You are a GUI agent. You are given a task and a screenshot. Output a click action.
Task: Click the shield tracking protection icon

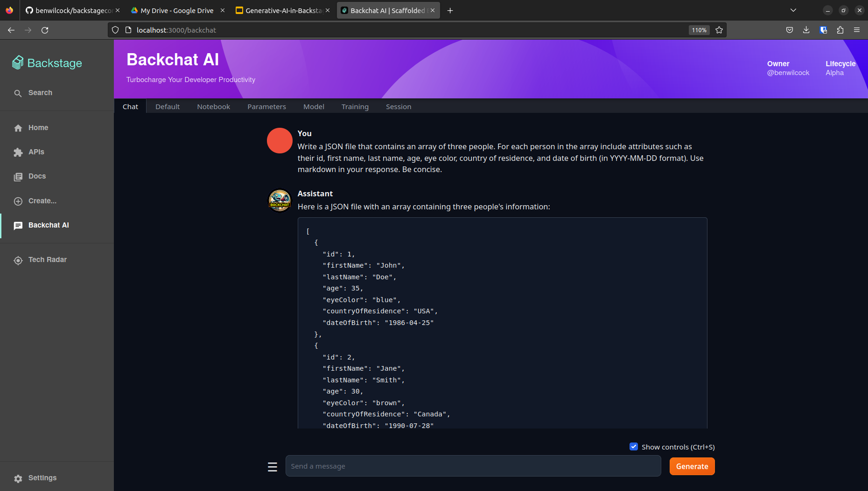(115, 30)
